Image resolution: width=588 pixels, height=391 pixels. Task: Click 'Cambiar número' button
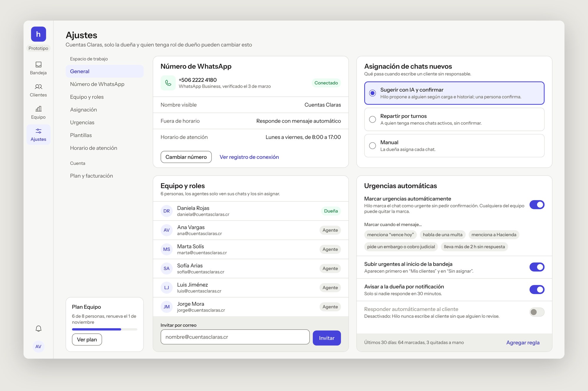coord(186,157)
